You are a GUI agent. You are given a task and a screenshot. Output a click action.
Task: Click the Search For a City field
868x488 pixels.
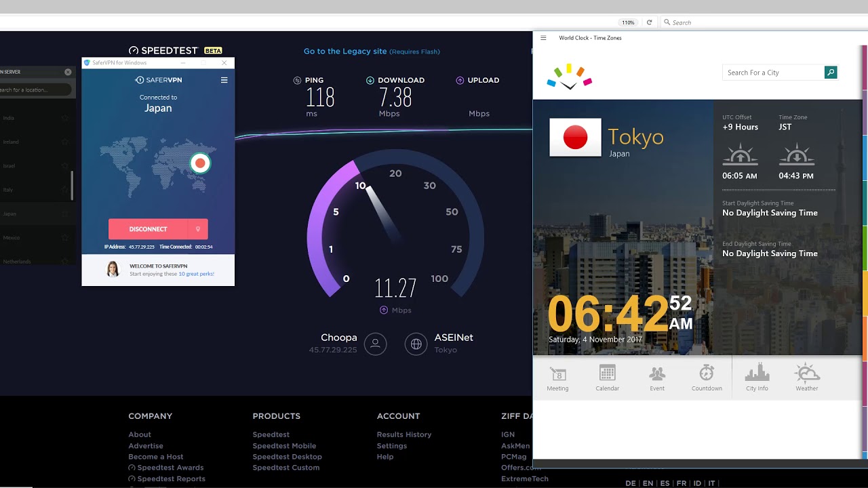pyautogui.click(x=773, y=73)
